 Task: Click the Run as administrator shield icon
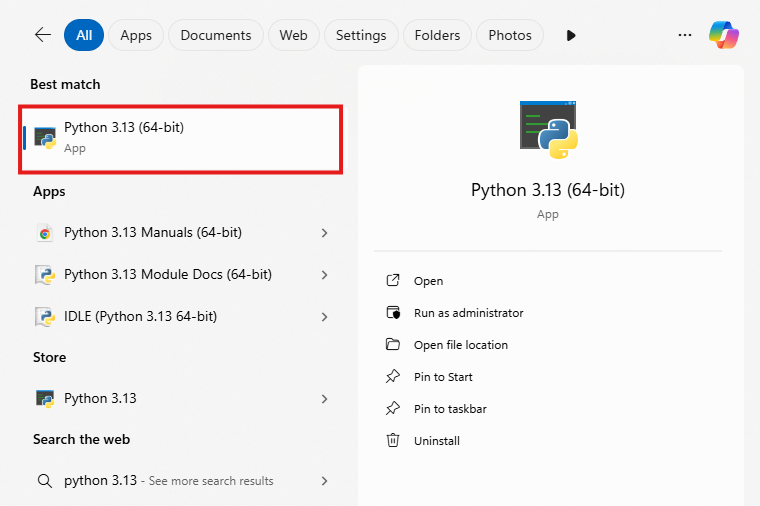(x=393, y=313)
